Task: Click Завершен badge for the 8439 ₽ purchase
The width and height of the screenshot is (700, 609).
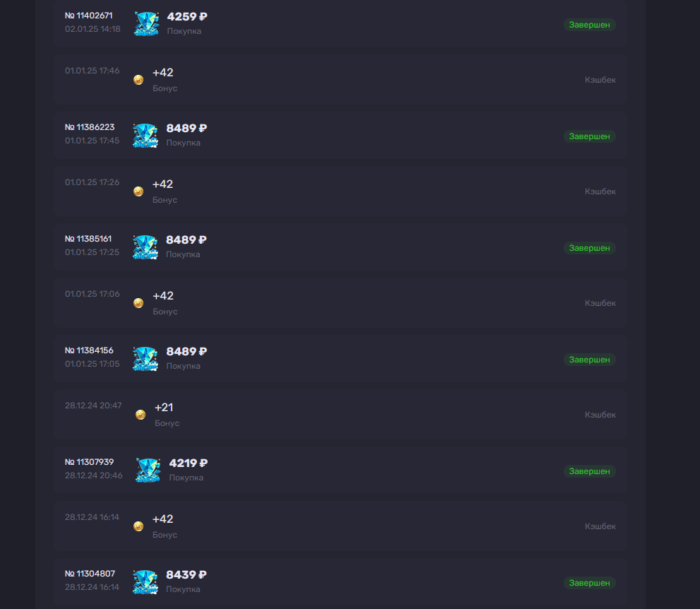Action: click(x=589, y=583)
